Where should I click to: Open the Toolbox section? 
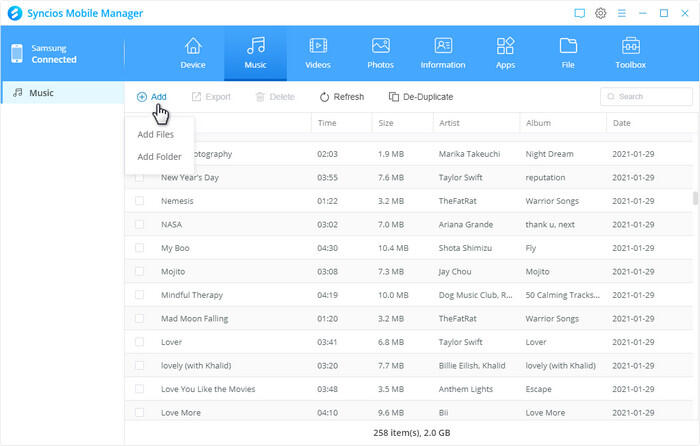click(x=630, y=54)
